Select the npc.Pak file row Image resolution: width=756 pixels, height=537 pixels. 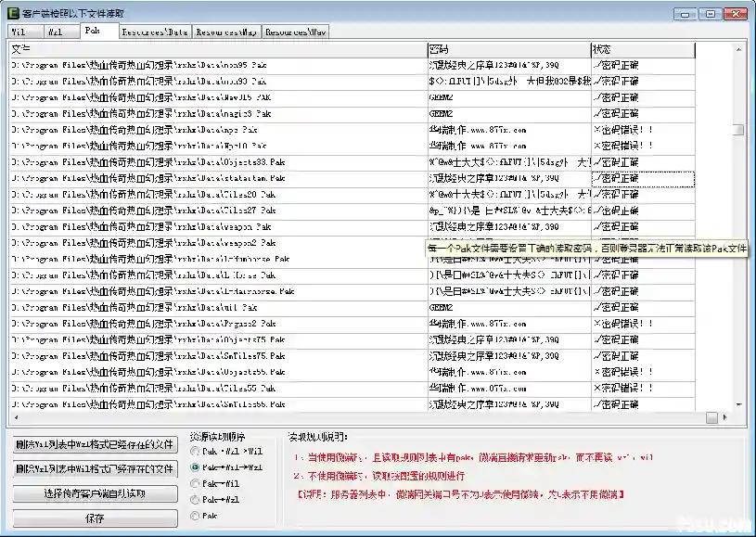tap(352, 130)
